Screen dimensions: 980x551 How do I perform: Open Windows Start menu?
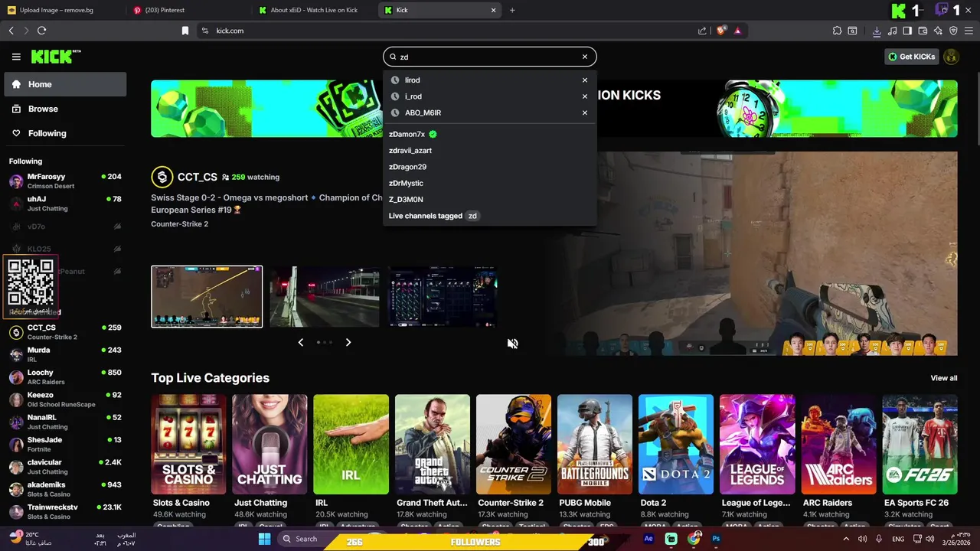[x=264, y=539]
